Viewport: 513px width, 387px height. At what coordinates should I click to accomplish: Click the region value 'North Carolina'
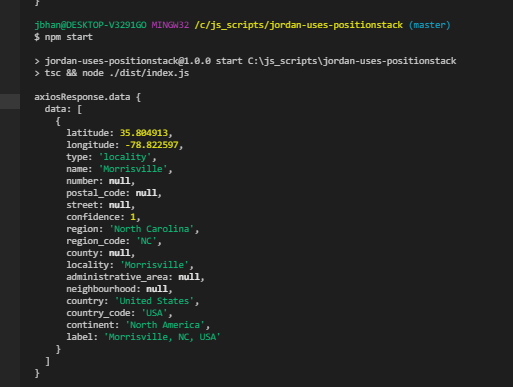152,229
